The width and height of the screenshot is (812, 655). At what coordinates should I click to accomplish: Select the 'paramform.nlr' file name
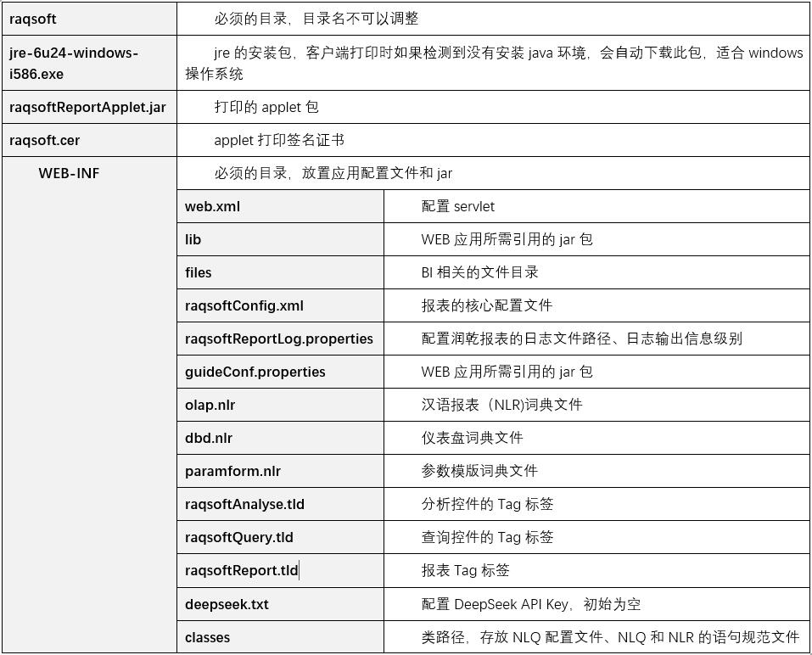(x=232, y=472)
